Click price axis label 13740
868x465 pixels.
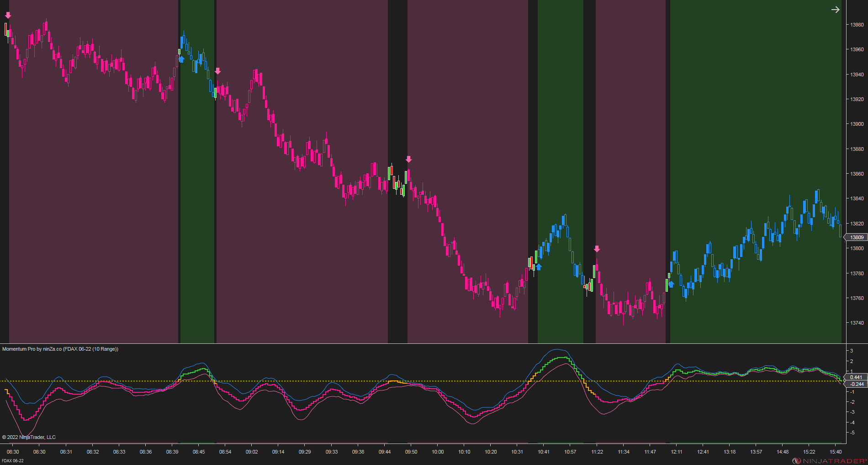[x=857, y=323]
